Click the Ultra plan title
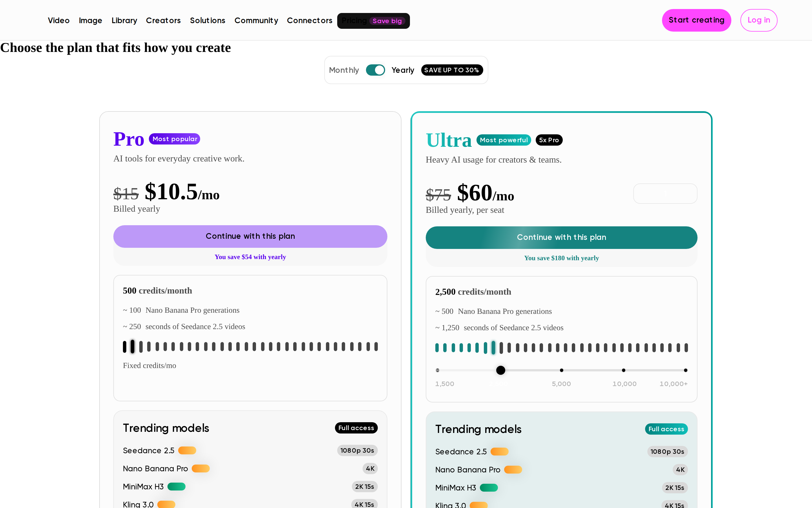The image size is (812, 508). pyautogui.click(x=449, y=141)
